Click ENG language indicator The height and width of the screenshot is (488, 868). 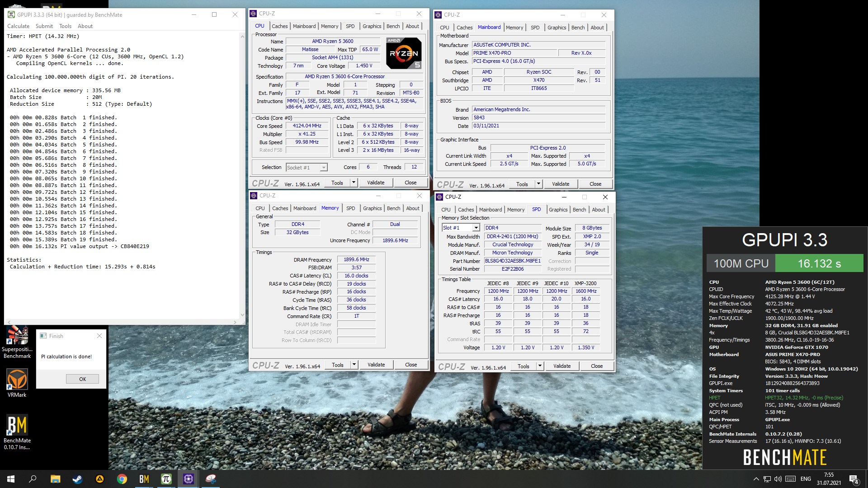[806, 479]
